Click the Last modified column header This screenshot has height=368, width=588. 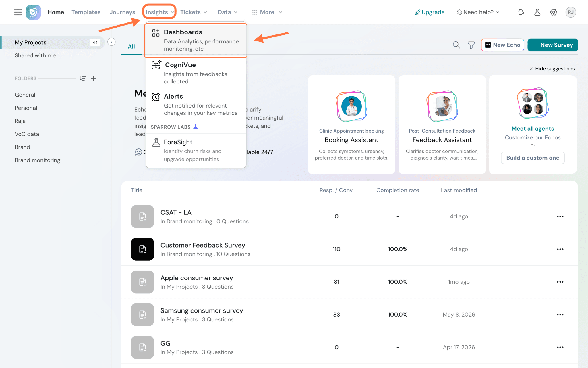459,190
